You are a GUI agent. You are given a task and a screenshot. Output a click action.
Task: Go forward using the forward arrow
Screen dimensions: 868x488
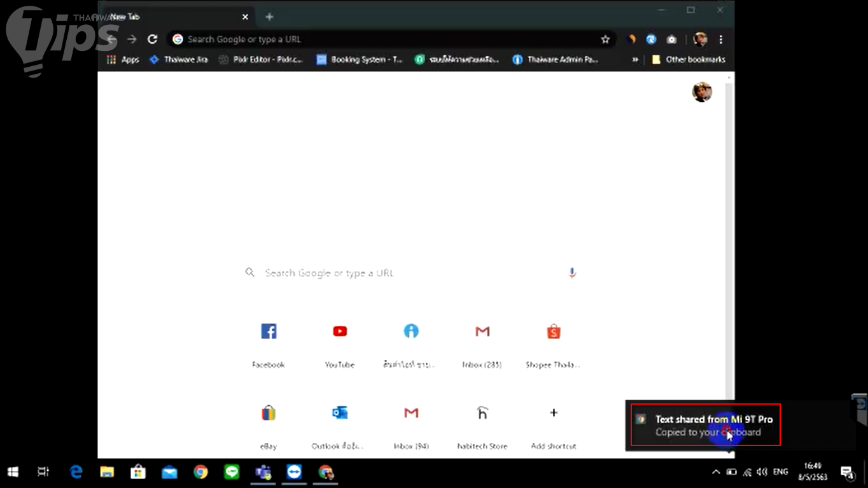pos(132,39)
